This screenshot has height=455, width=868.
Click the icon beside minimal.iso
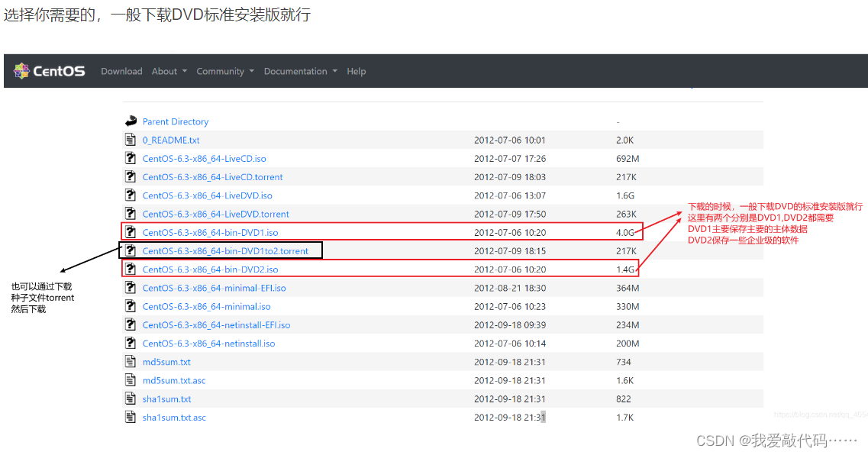coord(130,306)
